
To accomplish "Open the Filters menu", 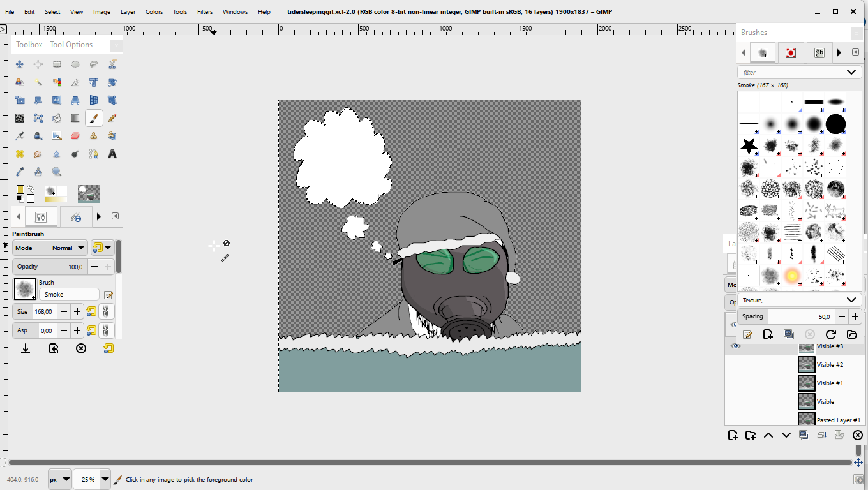I will pyautogui.click(x=205, y=11).
